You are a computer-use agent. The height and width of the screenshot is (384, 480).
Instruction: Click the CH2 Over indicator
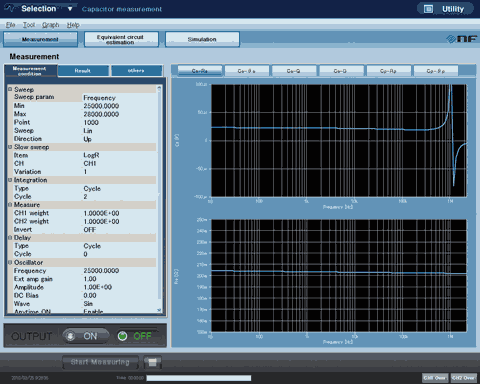pyautogui.click(x=463, y=378)
